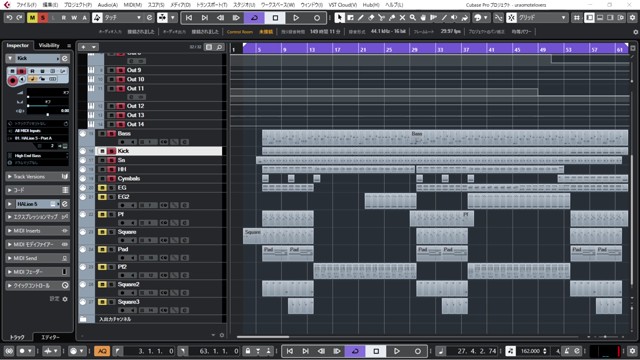
Task: Select the Draw pencil tool
Action: coord(360,18)
